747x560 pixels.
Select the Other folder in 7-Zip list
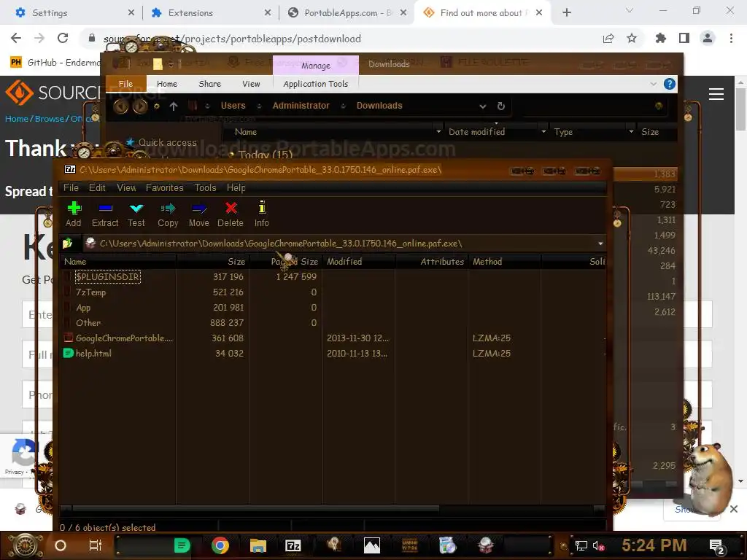pyautogui.click(x=88, y=323)
